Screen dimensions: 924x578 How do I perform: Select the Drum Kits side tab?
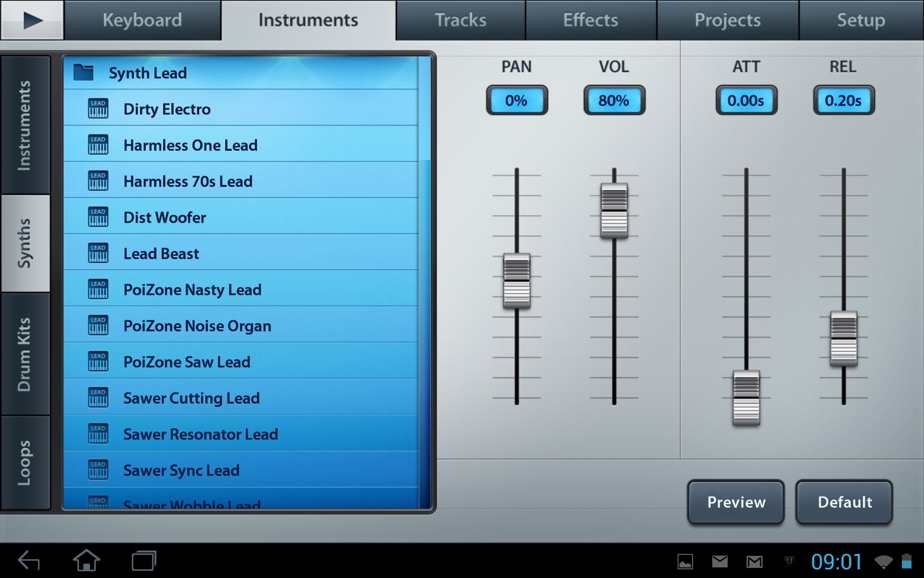[25, 355]
